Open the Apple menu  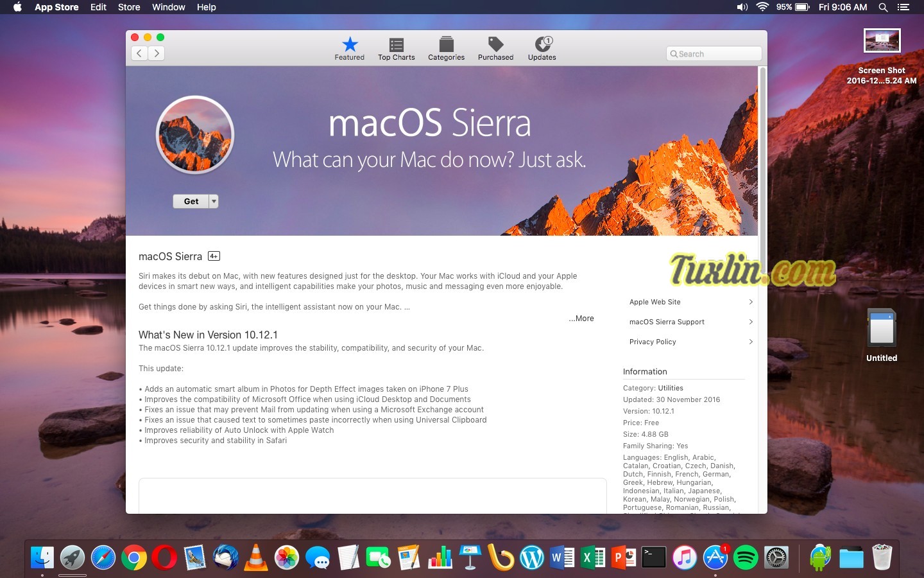[x=17, y=7]
